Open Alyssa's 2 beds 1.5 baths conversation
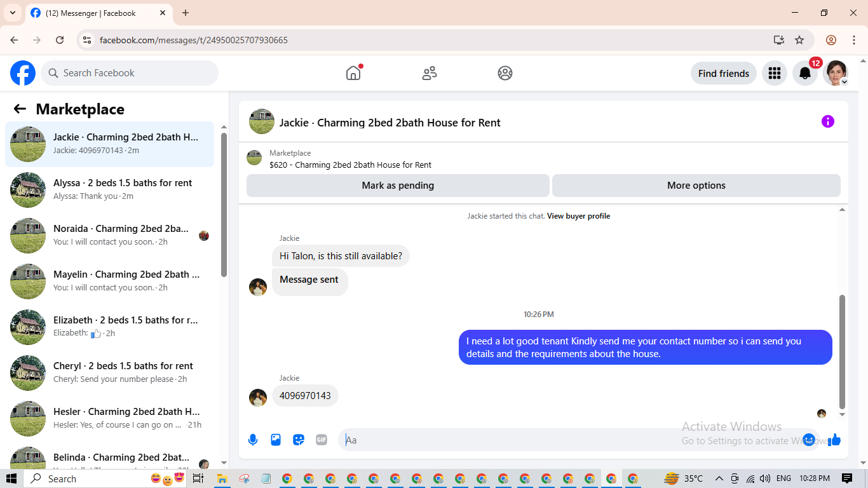868x488 pixels. 109,189
